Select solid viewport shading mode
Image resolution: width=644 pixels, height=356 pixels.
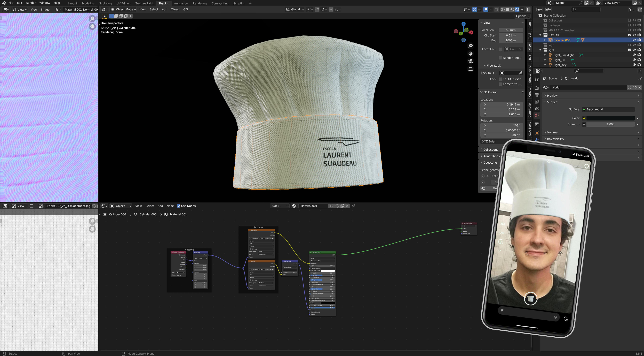[507, 10]
